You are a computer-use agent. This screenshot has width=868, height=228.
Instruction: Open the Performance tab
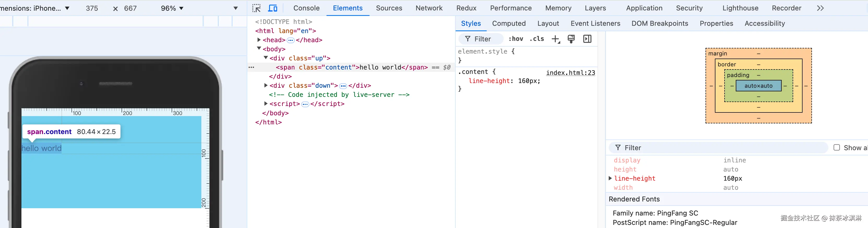(511, 8)
